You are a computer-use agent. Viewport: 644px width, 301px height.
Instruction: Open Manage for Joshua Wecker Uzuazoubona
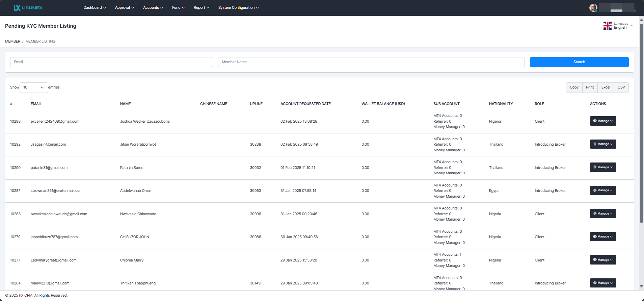coord(603,121)
